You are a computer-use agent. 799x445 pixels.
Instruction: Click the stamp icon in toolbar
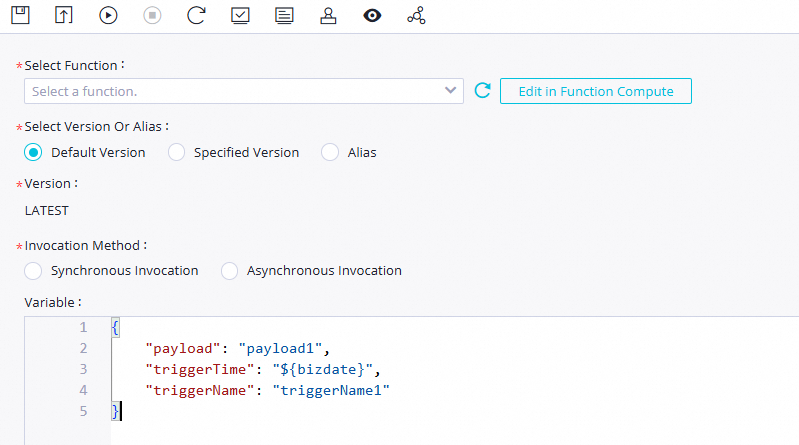point(328,15)
